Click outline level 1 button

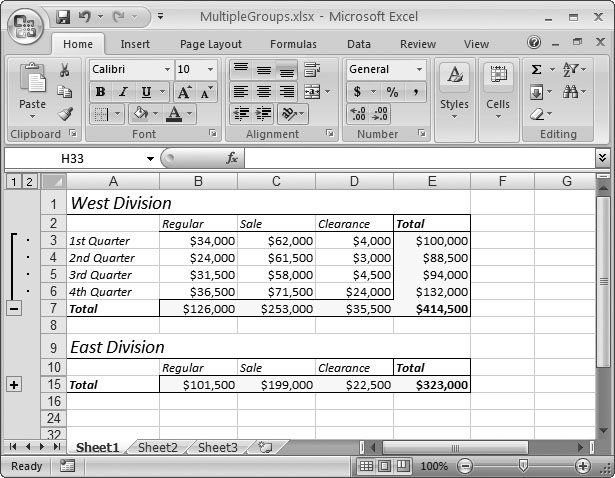click(12, 181)
